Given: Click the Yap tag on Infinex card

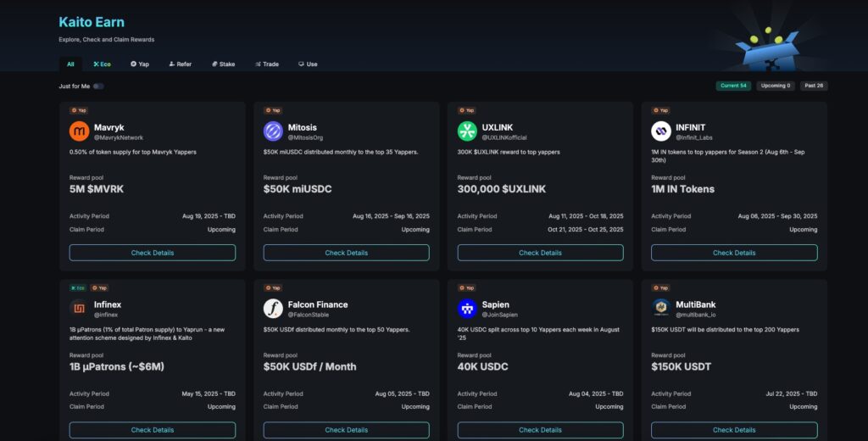Looking at the screenshot, I should pos(99,287).
